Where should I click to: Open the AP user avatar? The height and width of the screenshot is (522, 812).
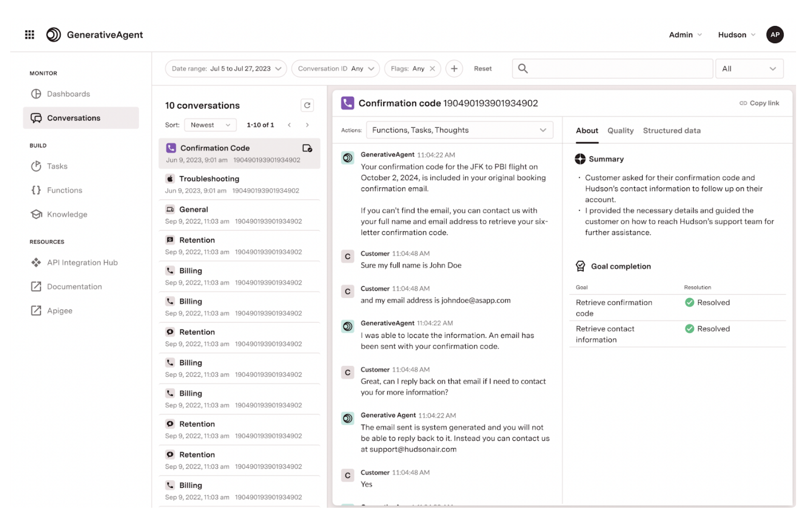click(x=775, y=35)
